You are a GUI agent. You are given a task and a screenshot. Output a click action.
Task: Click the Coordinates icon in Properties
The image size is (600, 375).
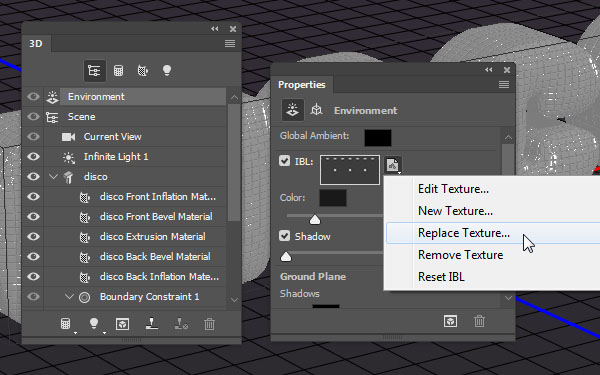tap(316, 110)
